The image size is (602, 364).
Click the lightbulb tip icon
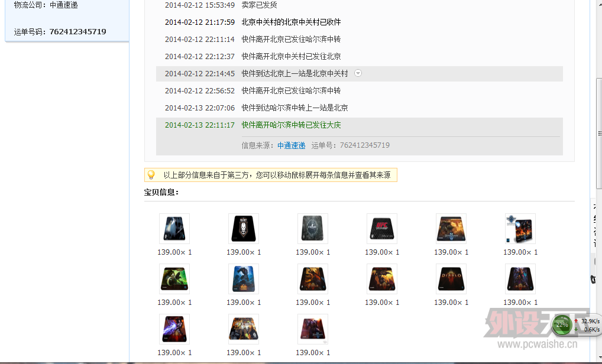(x=151, y=175)
